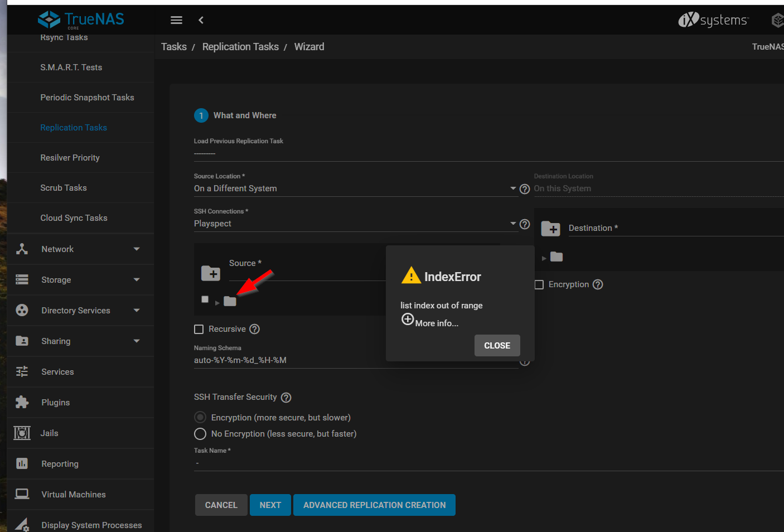Select the Destination tree folder icon

(556, 257)
